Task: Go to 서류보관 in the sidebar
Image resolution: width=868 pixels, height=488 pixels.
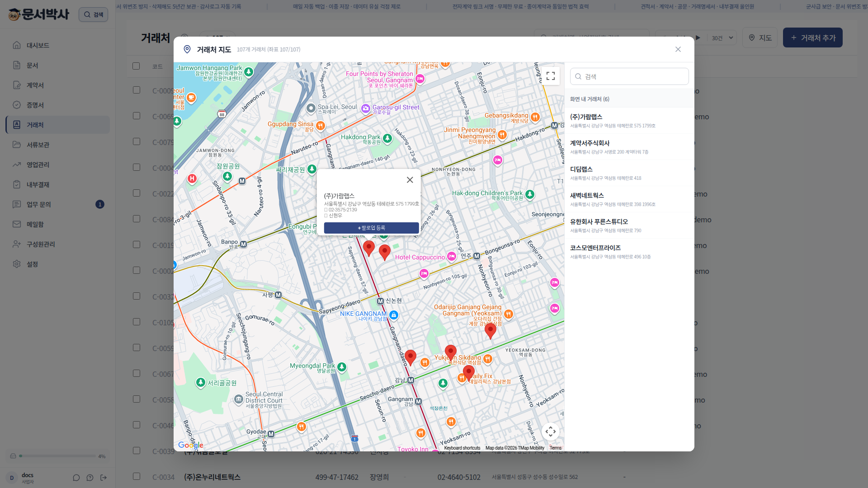Action: [57, 145]
